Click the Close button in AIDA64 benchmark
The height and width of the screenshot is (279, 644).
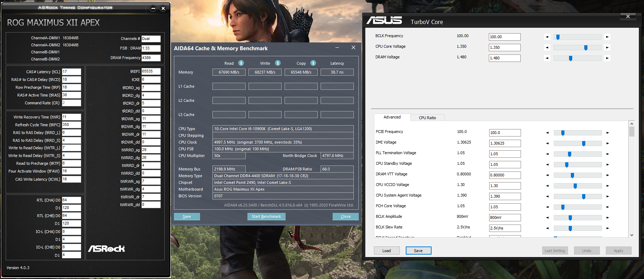[x=346, y=216]
